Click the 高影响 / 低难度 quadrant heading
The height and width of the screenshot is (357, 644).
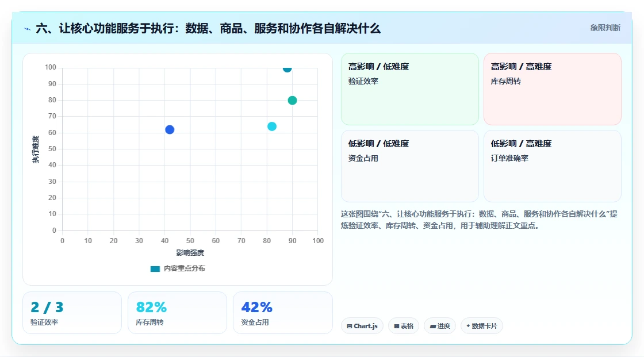click(378, 67)
